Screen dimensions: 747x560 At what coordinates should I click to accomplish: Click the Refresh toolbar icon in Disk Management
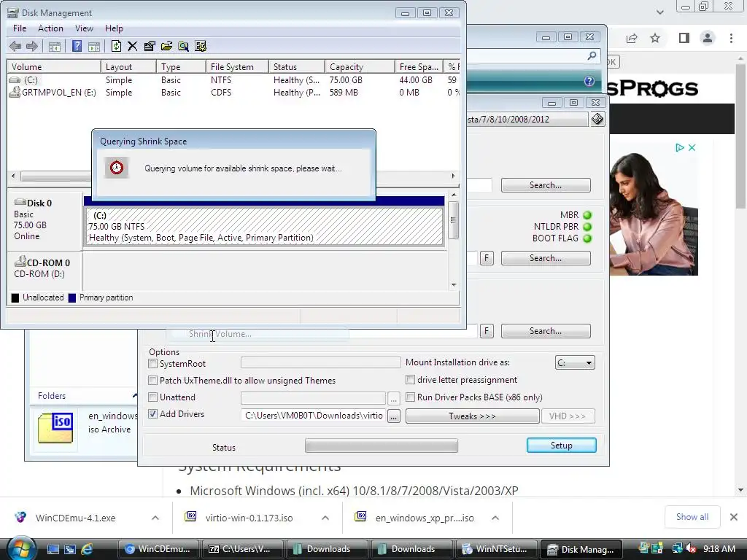tap(116, 46)
